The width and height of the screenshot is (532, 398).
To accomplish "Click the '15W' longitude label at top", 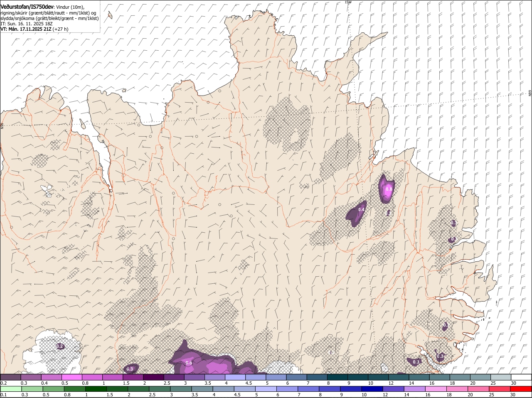I will 348,2.
